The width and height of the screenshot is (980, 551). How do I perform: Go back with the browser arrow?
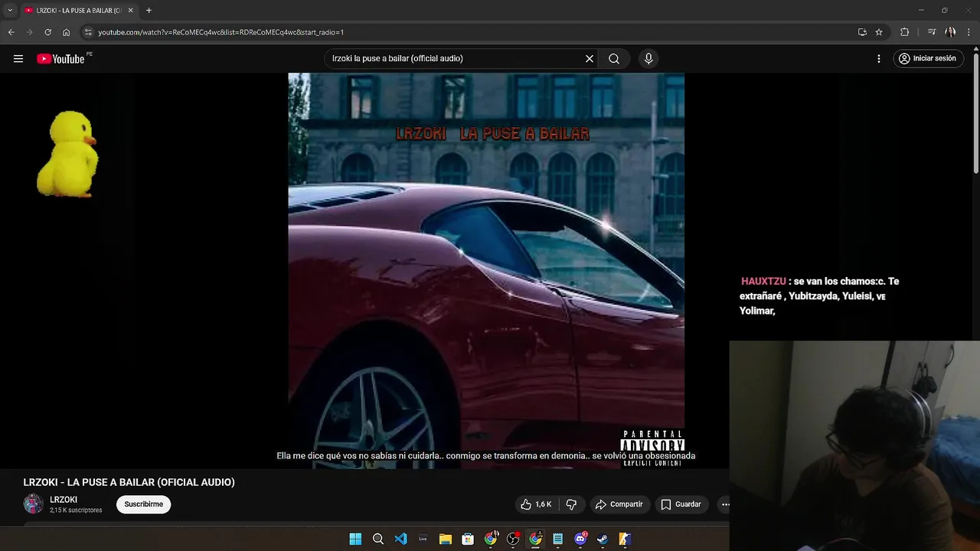(11, 32)
